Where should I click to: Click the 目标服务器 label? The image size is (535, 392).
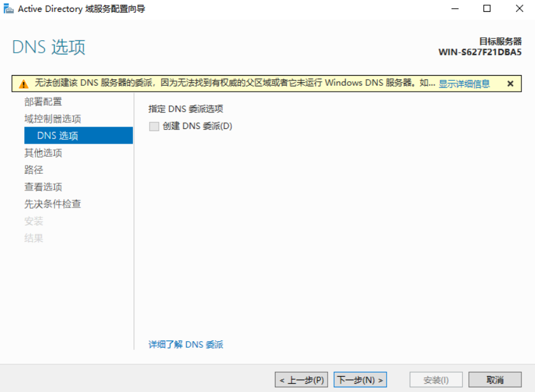pos(500,41)
